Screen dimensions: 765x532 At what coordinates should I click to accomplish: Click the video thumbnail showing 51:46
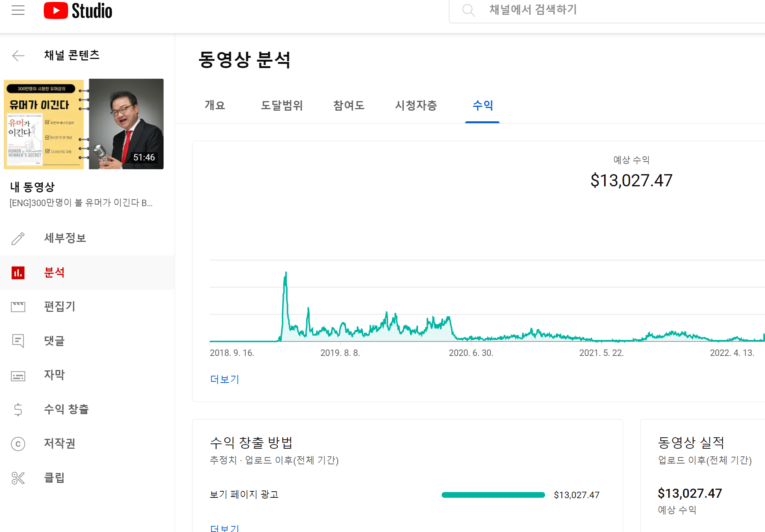pos(84,124)
